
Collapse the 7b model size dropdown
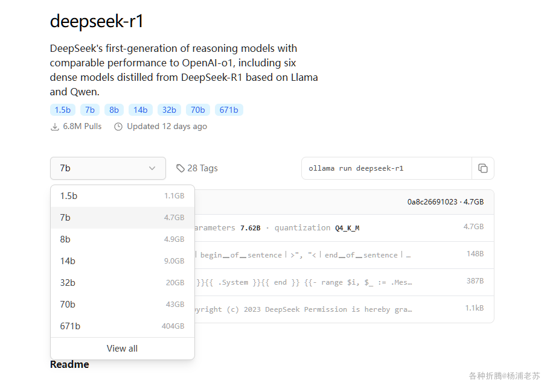[107, 168]
